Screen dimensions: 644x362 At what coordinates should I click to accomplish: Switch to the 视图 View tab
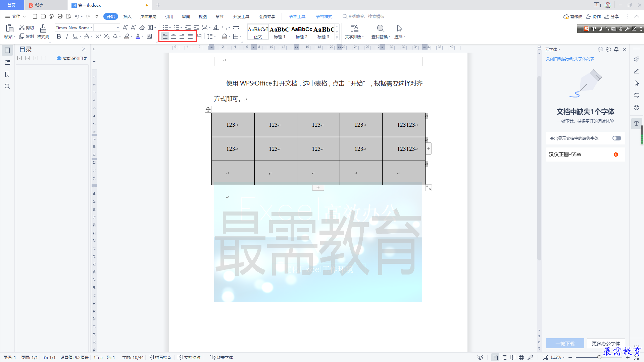[203, 16]
